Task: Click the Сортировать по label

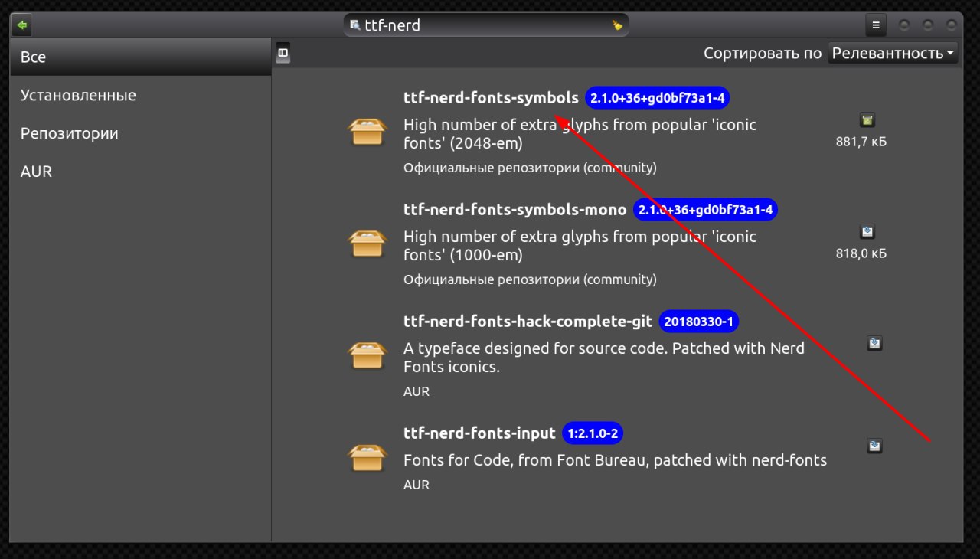Action: (763, 54)
